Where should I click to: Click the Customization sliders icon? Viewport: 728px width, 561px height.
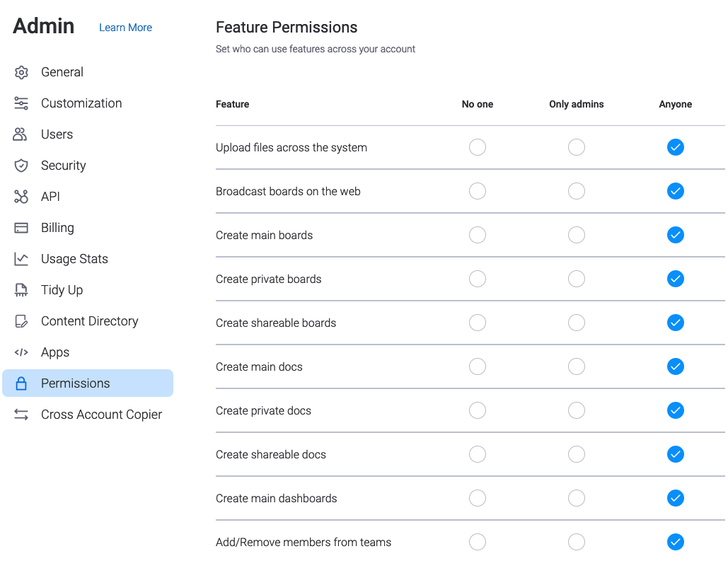tap(21, 103)
